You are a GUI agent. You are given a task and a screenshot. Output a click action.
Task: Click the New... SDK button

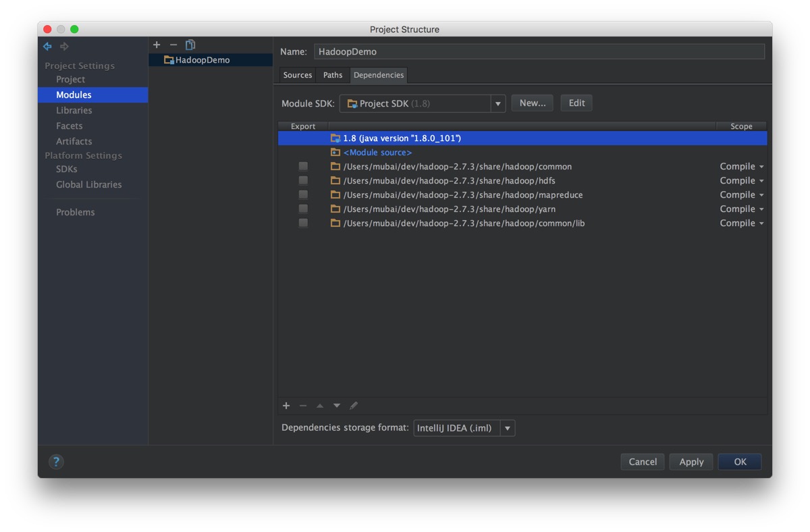[x=533, y=103]
